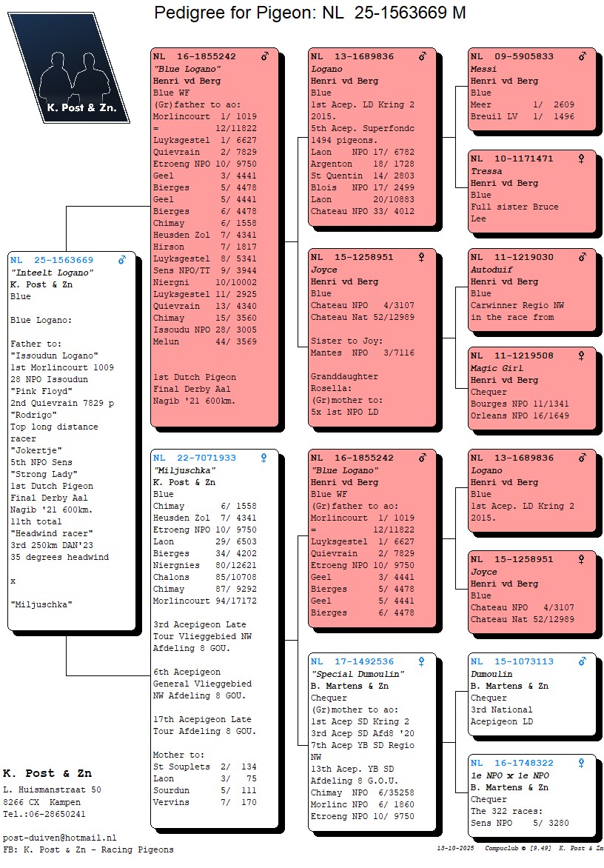Click the Pedigree for Pigeon title
The image size is (604, 868).
click(309, 13)
